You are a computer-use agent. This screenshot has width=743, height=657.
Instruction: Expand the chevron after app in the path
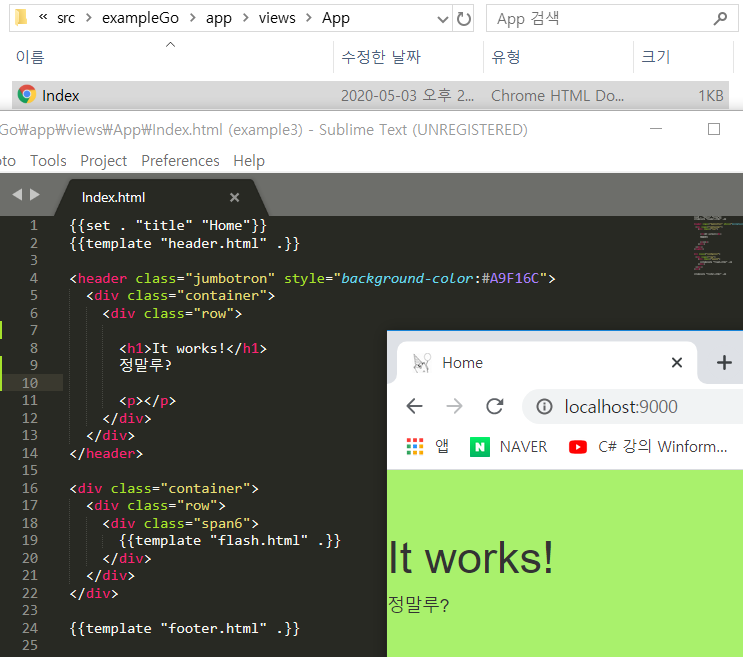245,18
